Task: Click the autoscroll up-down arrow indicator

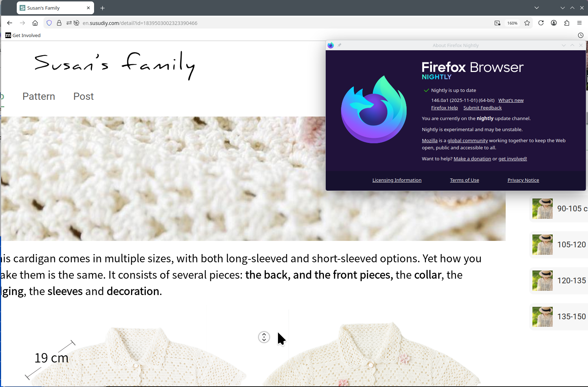Action: (264, 337)
